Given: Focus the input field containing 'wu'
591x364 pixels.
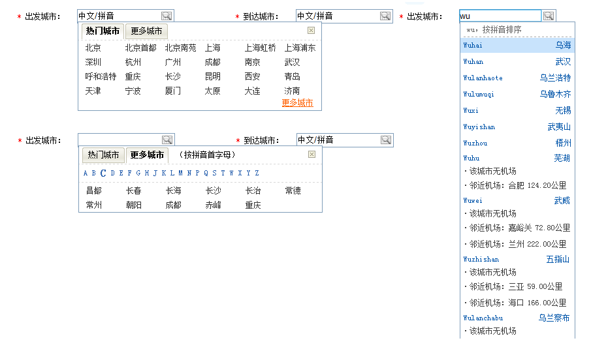Looking at the screenshot, I should [500, 16].
